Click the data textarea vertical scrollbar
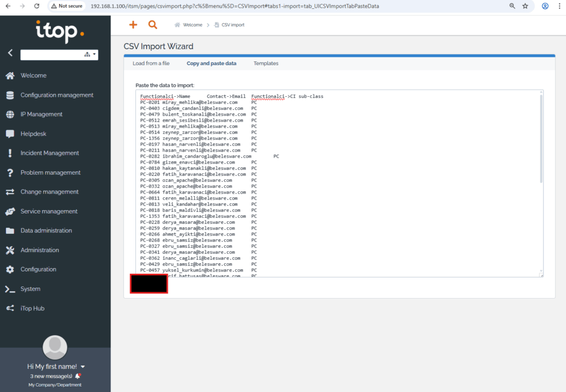The height and width of the screenshot is (392, 566). click(x=541, y=138)
